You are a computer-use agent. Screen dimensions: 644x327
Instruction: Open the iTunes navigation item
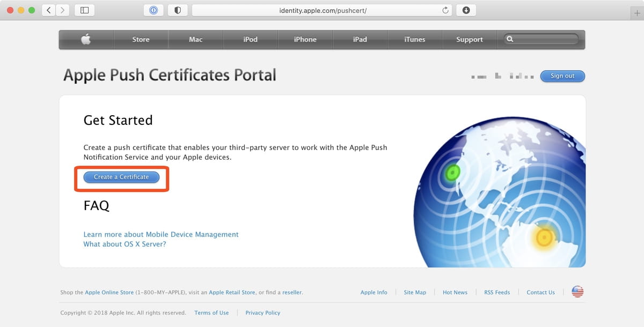pos(415,39)
